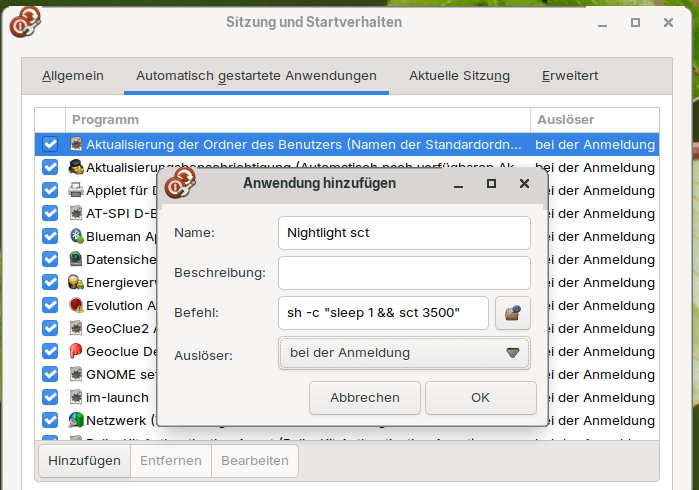Image resolution: width=699 pixels, height=490 pixels.
Task: Click the empty Beschreibung text field
Action: 404,273
